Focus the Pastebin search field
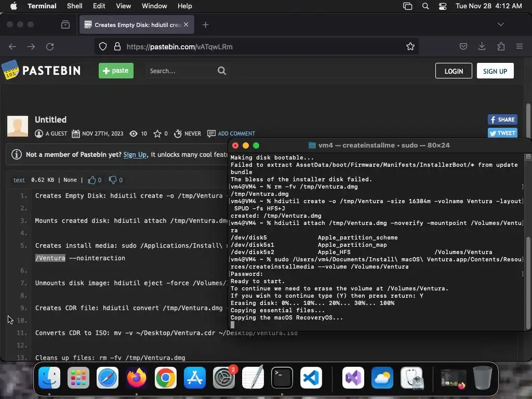The width and height of the screenshot is (532, 399). tap(182, 71)
